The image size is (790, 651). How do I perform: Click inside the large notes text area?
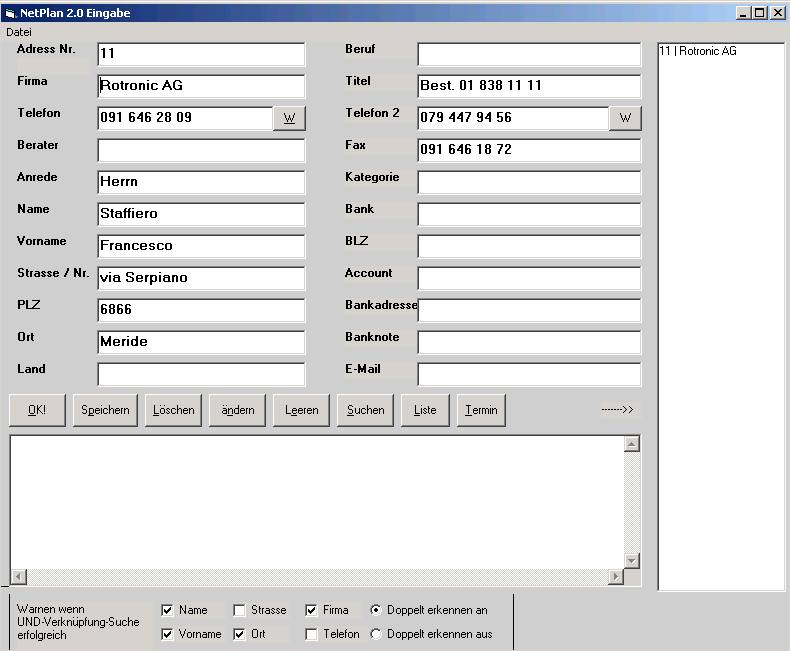click(317, 502)
